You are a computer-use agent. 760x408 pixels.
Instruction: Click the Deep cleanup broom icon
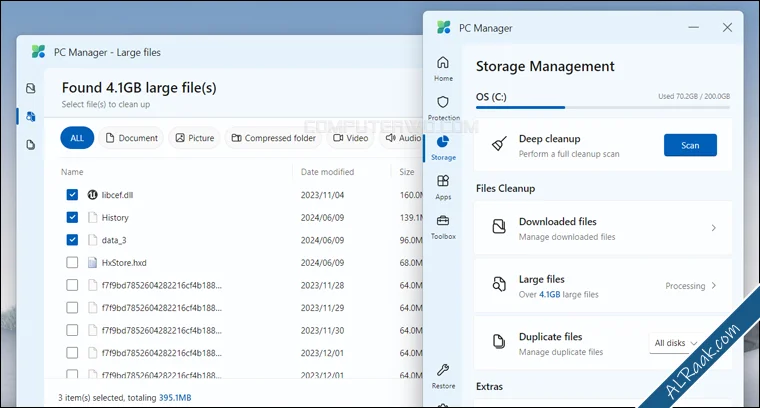(499, 144)
